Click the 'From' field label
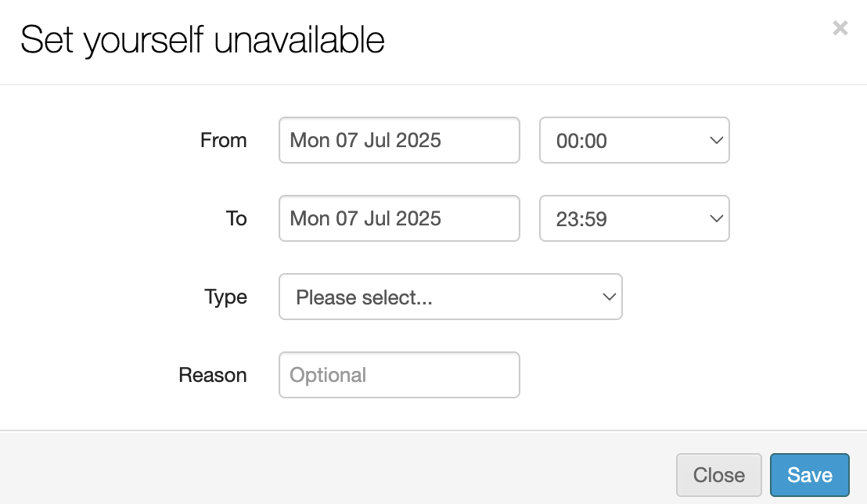Viewport: 867px width, 504px height. tap(223, 140)
